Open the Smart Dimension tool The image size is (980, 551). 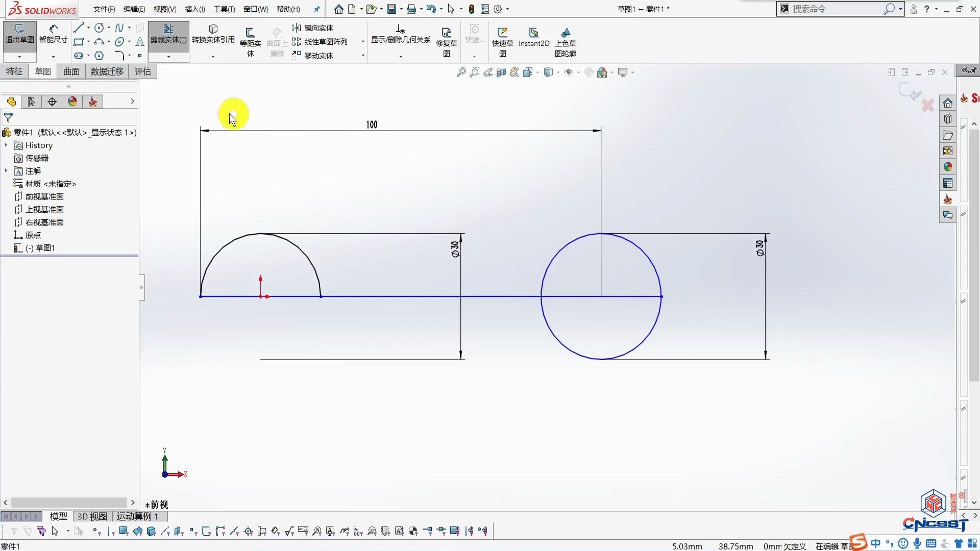coord(53,36)
